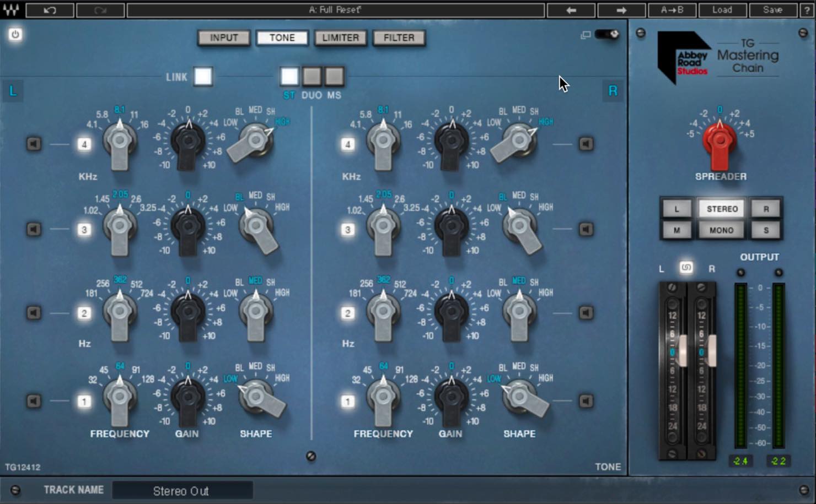Click the left clip indicator LED
Image resolution: width=816 pixels, height=504 pixels.
[x=740, y=273]
